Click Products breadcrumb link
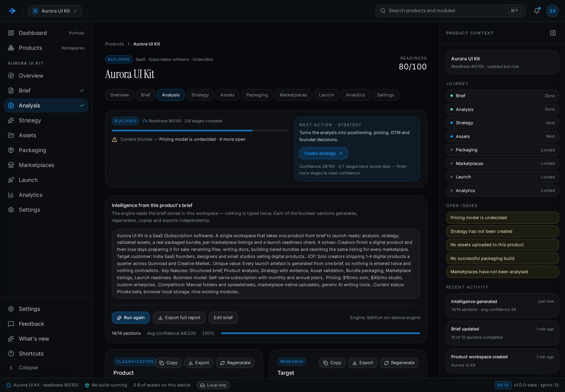The width and height of the screenshot is (565, 392). (114, 44)
